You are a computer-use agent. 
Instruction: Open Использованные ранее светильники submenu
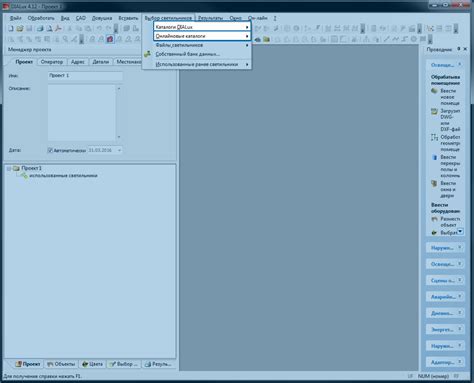197,64
